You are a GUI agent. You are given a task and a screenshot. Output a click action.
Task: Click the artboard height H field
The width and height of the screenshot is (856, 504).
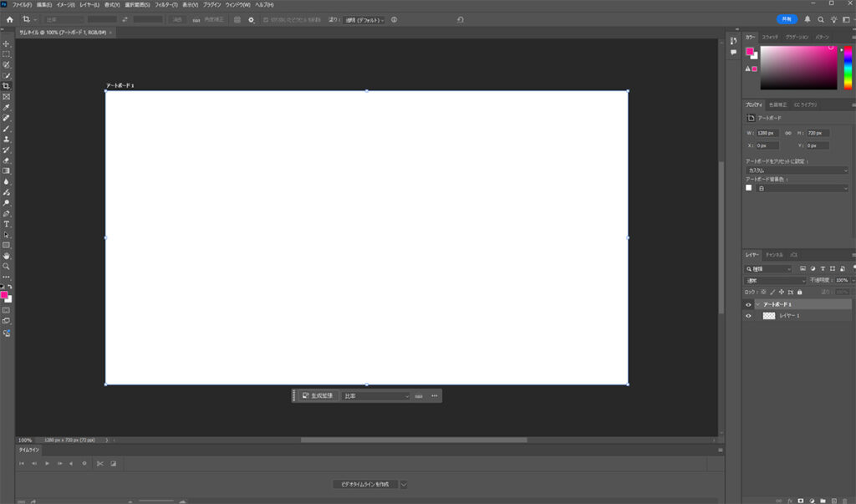tap(818, 133)
